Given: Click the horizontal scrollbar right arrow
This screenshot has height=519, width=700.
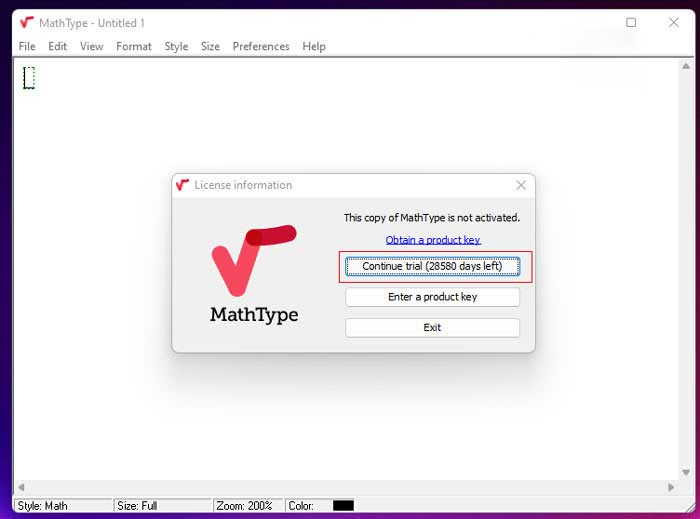Looking at the screenshot, I should pos(671,487).
